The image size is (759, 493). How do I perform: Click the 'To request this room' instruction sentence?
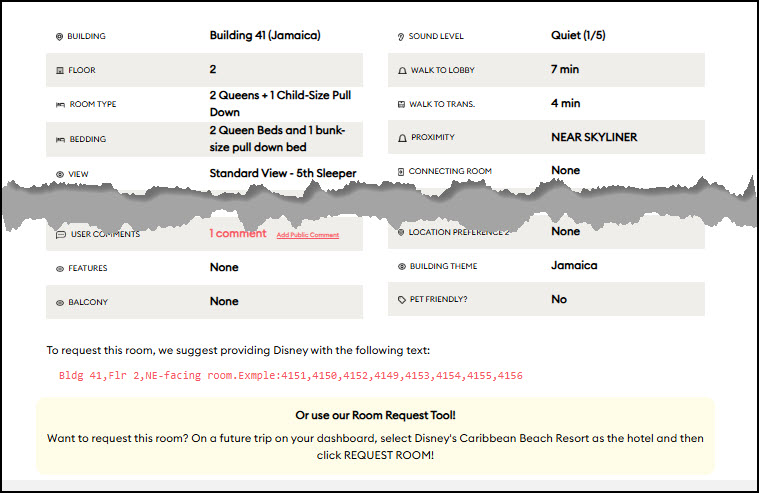pyautogui.click(x=238, y=350)
